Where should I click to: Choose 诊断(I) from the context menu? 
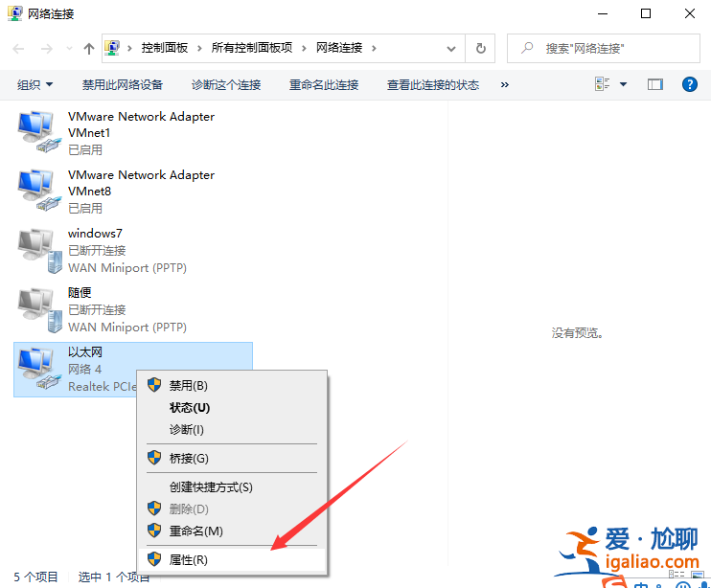click(232, 429)
